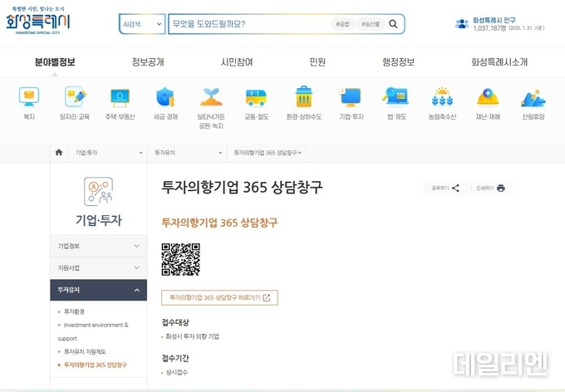Viewport: 565px width, 392px height.
Task: Open the 보타닉가든 공원·녹지 sprout icon
Action: pos(211,96)
